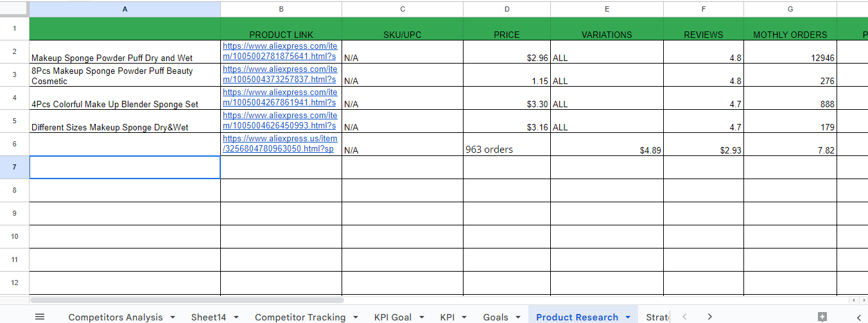Viewport: 868px width, 323px height.
Task: Show the side panel arrow
Action: tap(860, 317)
